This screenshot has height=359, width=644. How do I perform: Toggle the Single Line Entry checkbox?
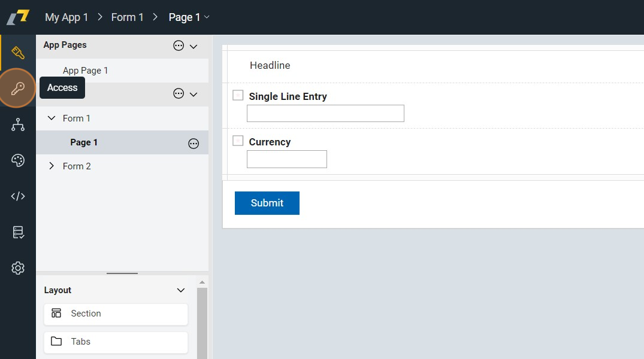tap(238, 95)
